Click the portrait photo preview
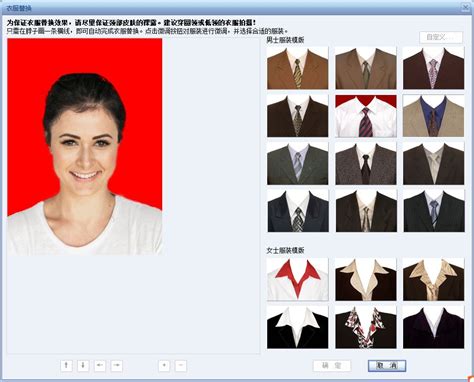 coord(85,147)
